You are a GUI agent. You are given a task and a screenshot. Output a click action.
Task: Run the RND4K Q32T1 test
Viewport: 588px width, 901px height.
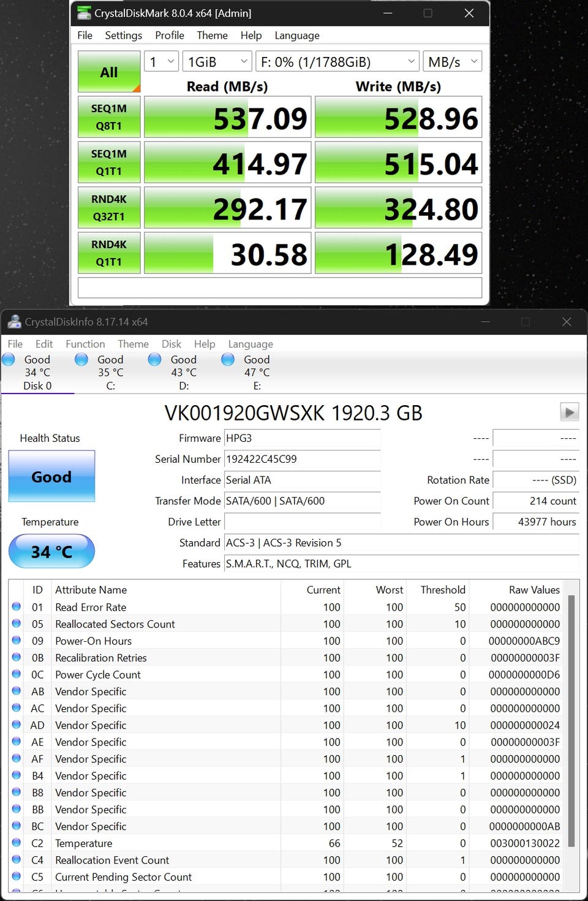(109, 208)
